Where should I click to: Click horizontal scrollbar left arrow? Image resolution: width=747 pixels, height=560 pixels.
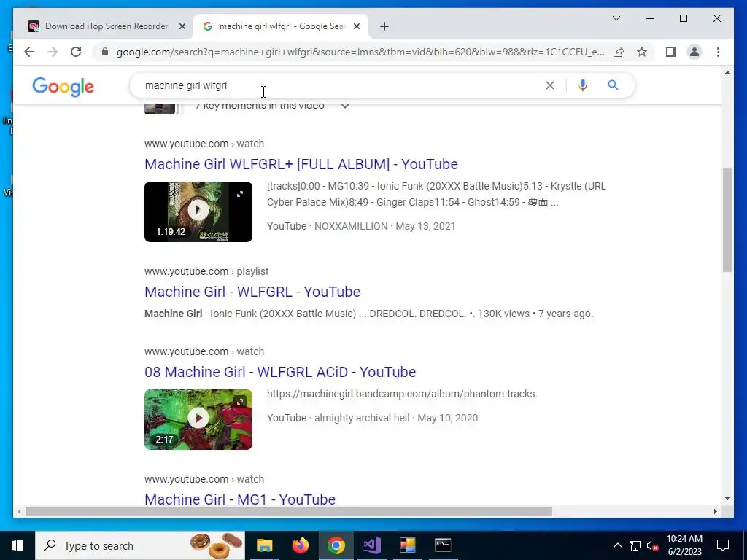coord(19,511)
